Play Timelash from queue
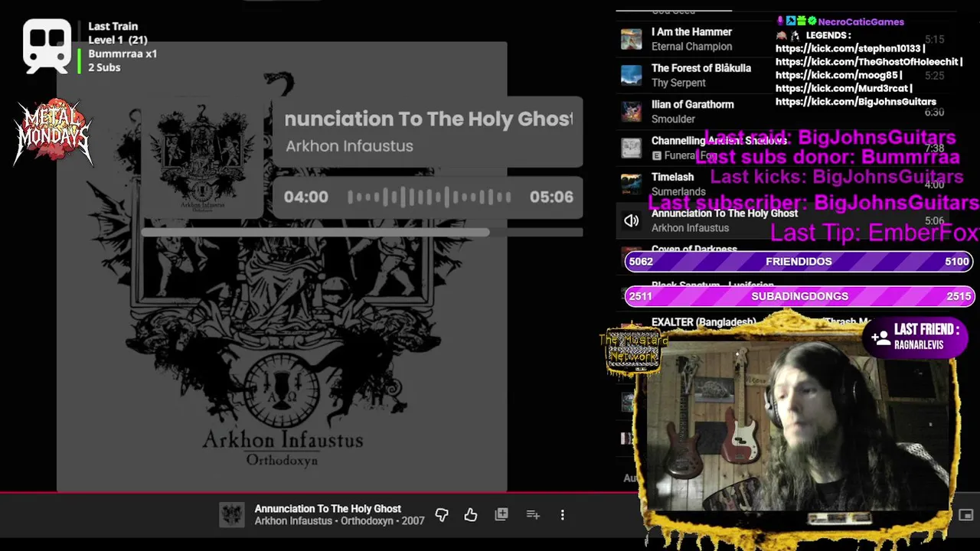The width and height of the screenshot is (980, 551). [x=672, y=177]
